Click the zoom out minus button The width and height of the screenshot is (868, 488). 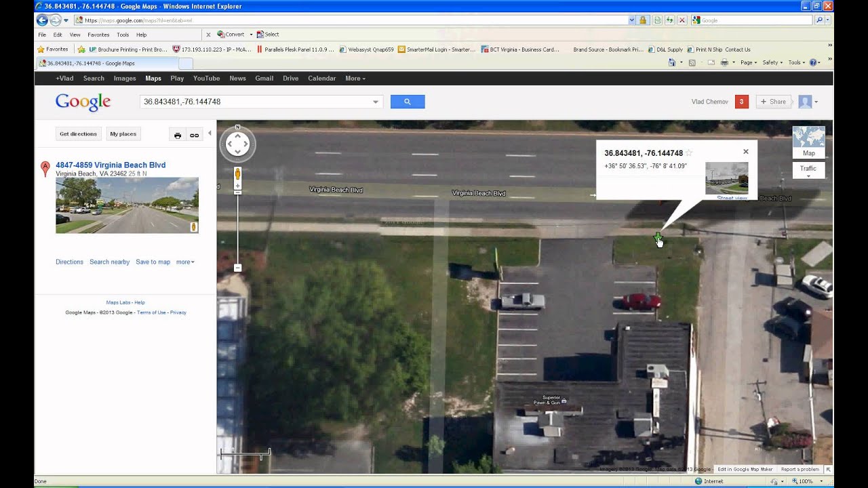pyautogui.click(x=237, y=268)
